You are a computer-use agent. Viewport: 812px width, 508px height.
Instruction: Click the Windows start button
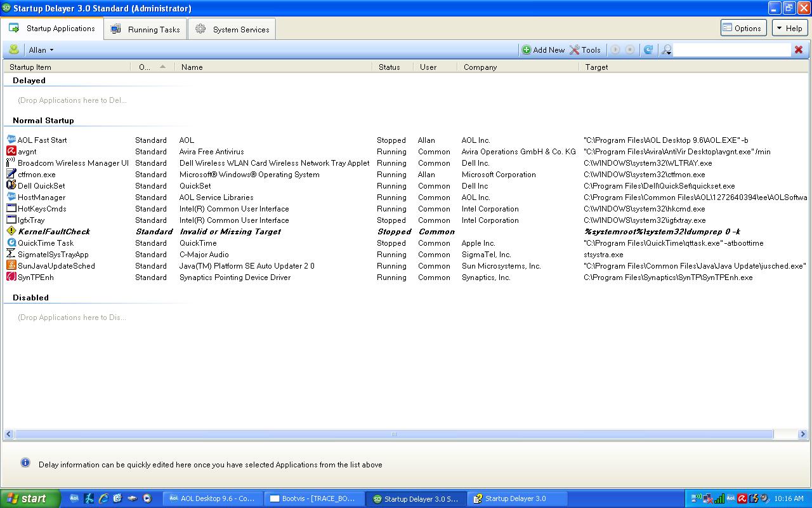pos(30,498)
